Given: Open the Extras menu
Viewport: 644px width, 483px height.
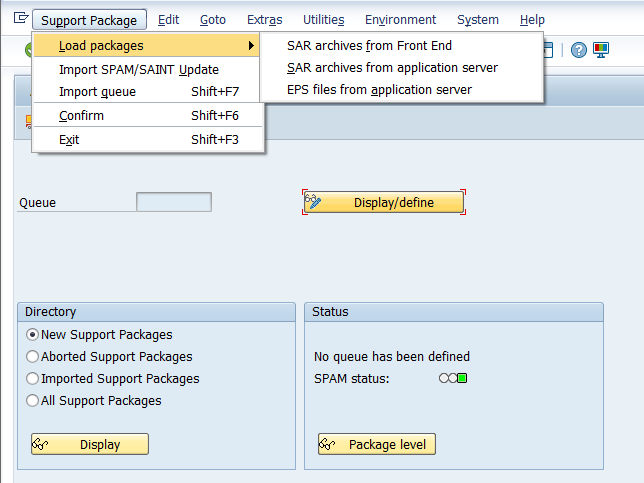Looking at the screenshot, I should (x=264, y=20).
